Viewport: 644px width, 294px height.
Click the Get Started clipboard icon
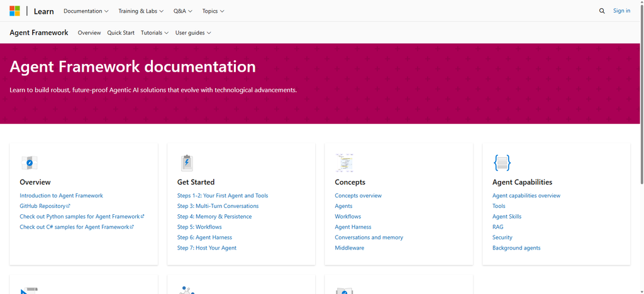click(x=187, y=163)
